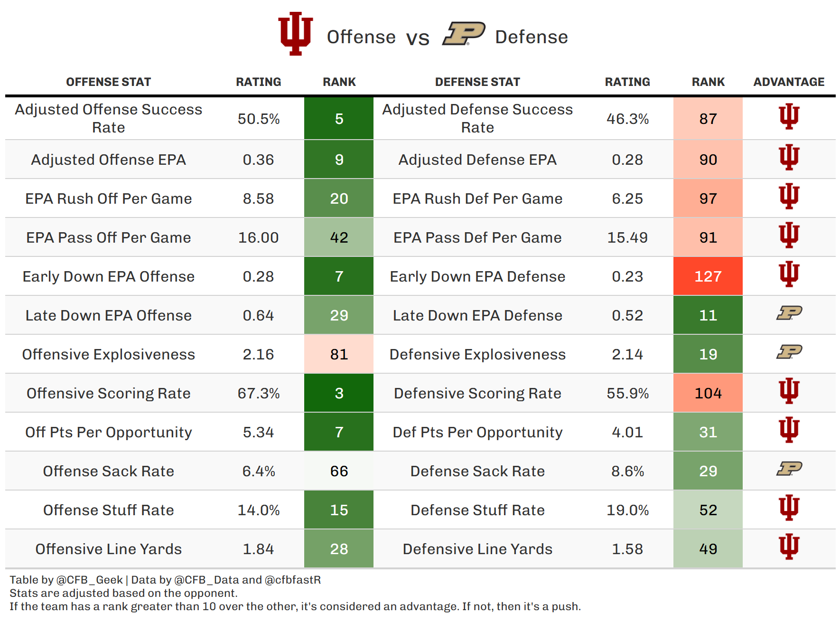
Task: Click the ADVANTAGE column header
Action: (x=789, y=82)
